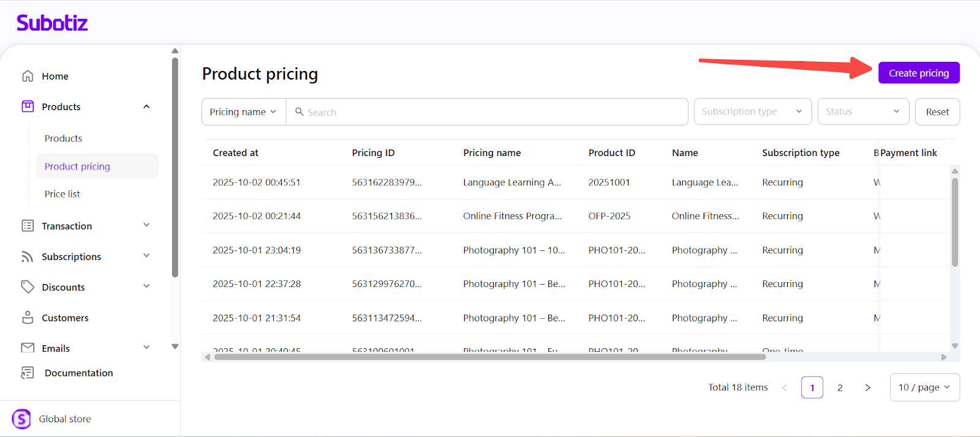
Task: Change the 10 / page size selector
Action: pos(924,387)
